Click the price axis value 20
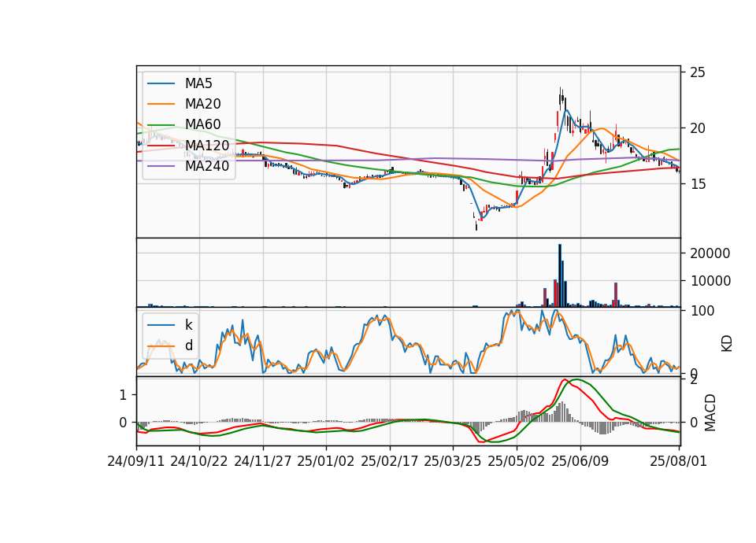The height and width of the screenshot is (543, 756). (698, 128)
